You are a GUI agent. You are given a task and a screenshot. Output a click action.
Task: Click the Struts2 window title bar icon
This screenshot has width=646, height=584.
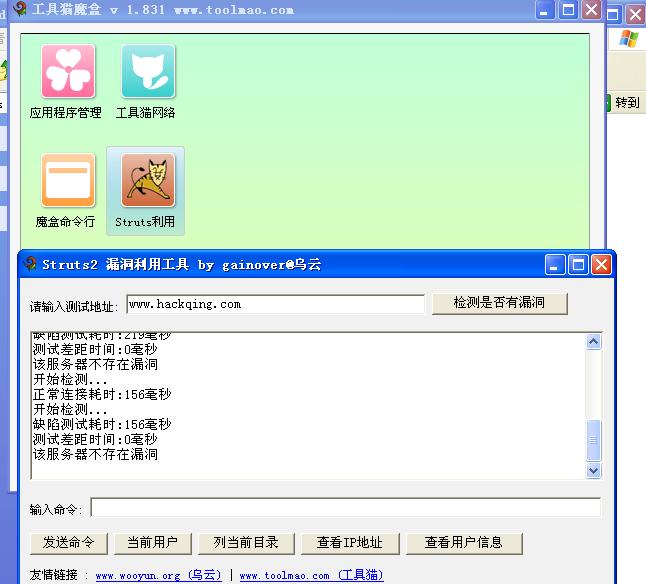click(30, 264)
